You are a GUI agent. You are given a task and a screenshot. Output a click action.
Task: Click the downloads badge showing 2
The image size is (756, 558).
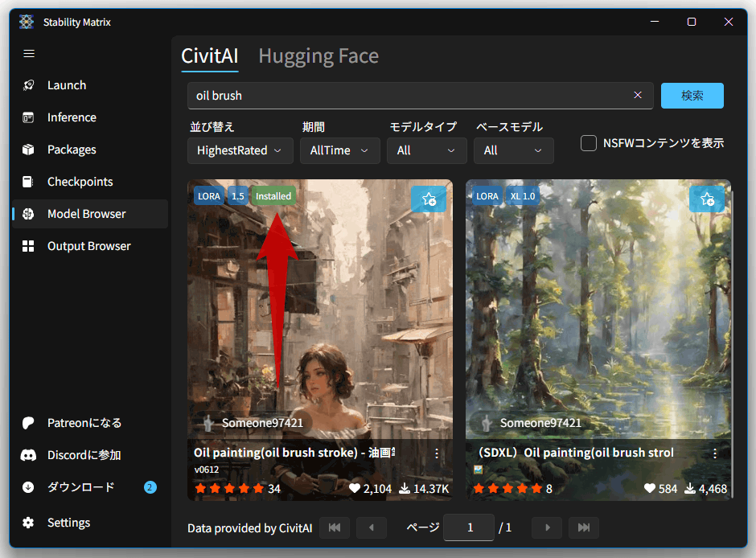pyautogui.click(x=150, y=487)
